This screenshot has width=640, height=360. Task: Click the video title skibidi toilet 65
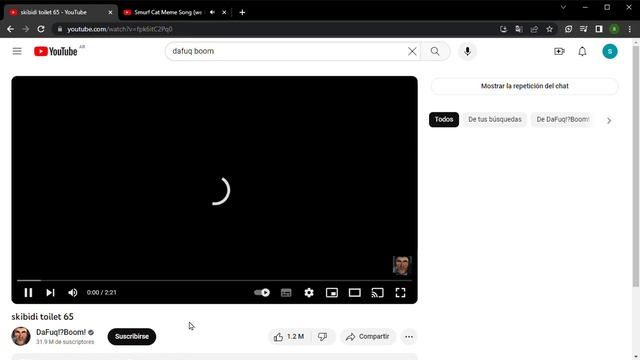point(42,316)
